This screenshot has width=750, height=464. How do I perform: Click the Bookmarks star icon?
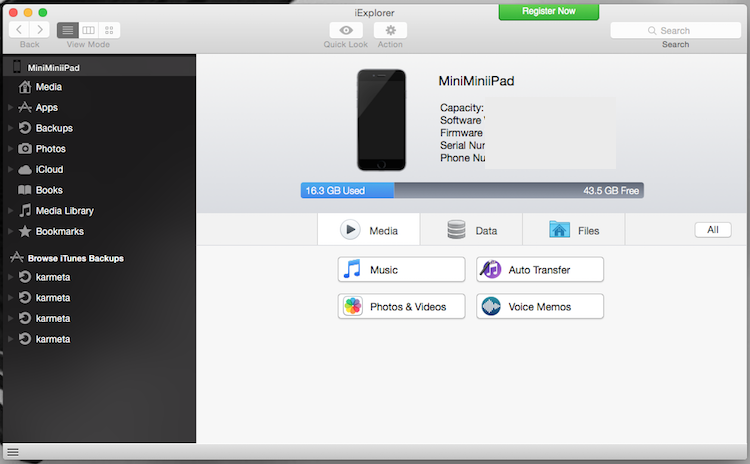pyautogui.click(x=25, y=231)
